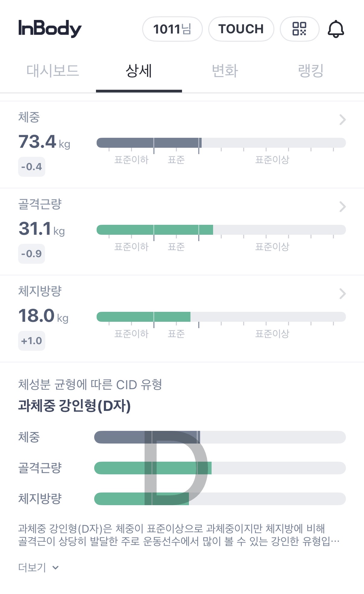Select the 상세 tab

coord(139,71)
